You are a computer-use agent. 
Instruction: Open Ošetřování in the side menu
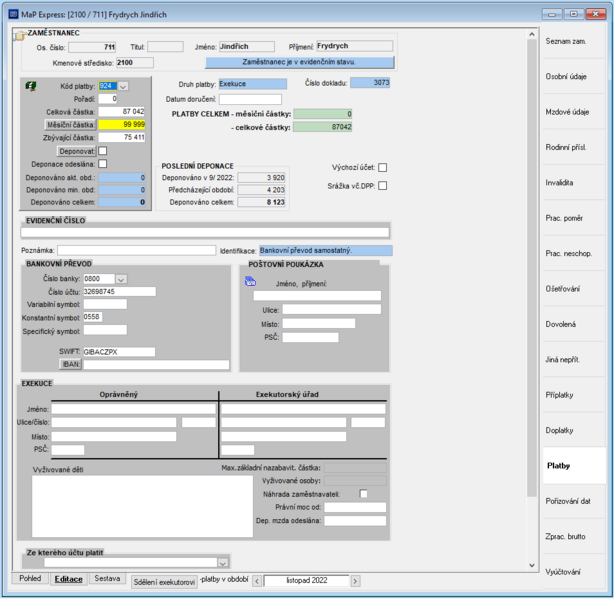tap(574, 289)
